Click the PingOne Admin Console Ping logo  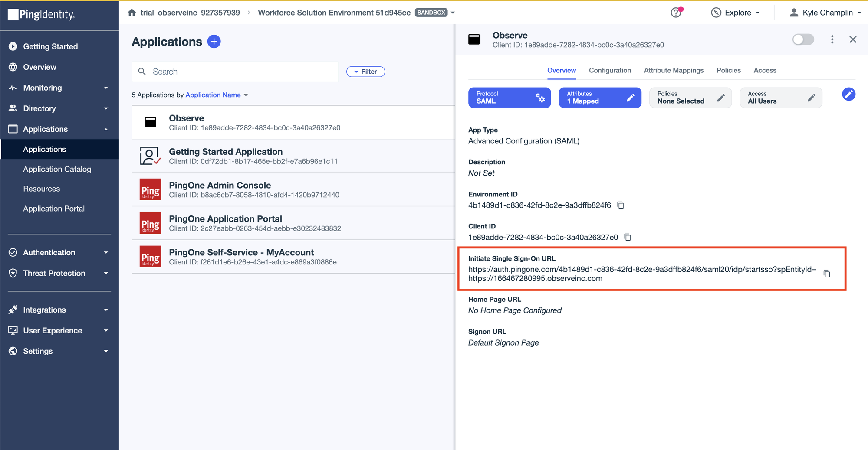[x=150, y=189]
